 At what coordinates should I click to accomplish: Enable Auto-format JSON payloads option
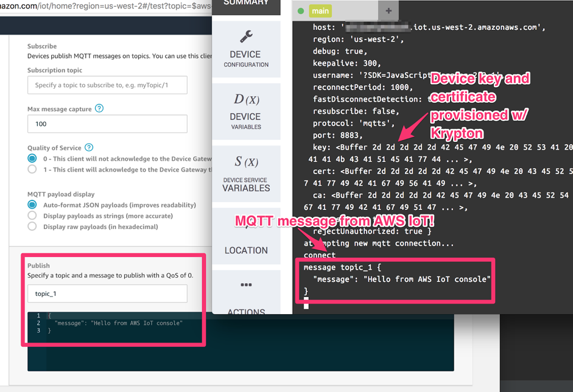32,205
